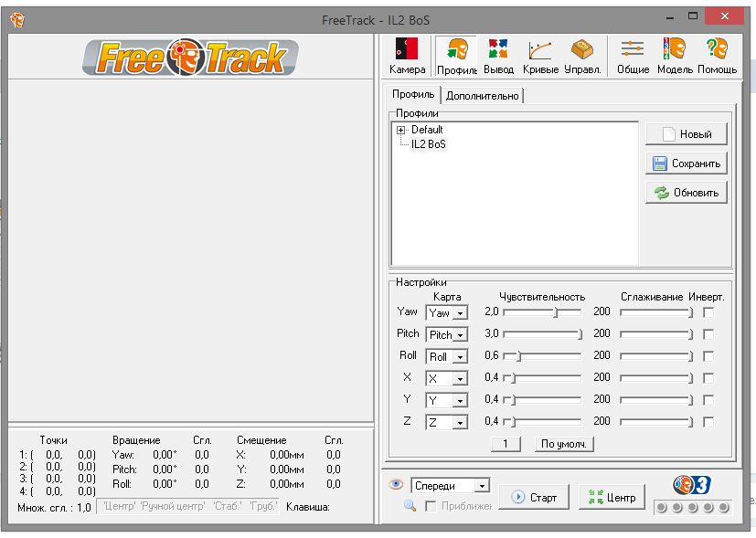Open the Вывод toolbar section
The width and height of the screenshot is (756, 538).
[498, 56]
